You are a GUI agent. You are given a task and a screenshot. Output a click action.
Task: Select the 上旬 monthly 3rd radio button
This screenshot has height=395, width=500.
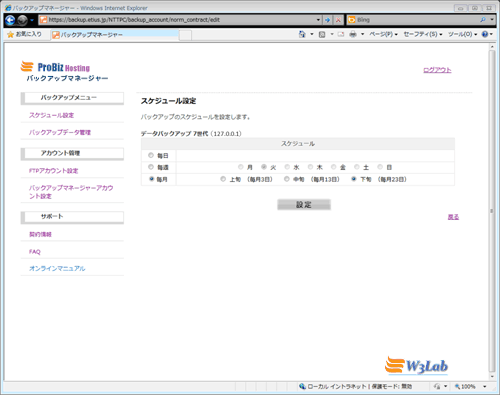click(223, 179)
